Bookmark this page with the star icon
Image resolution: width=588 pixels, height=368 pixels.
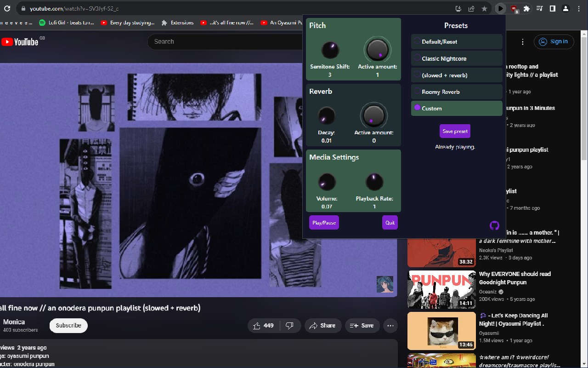(484, 8)
